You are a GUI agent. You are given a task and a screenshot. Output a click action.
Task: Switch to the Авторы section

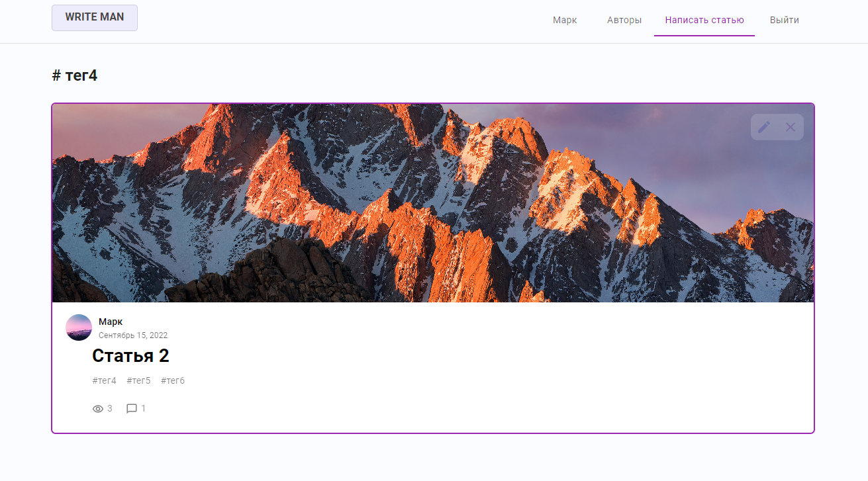623,20
